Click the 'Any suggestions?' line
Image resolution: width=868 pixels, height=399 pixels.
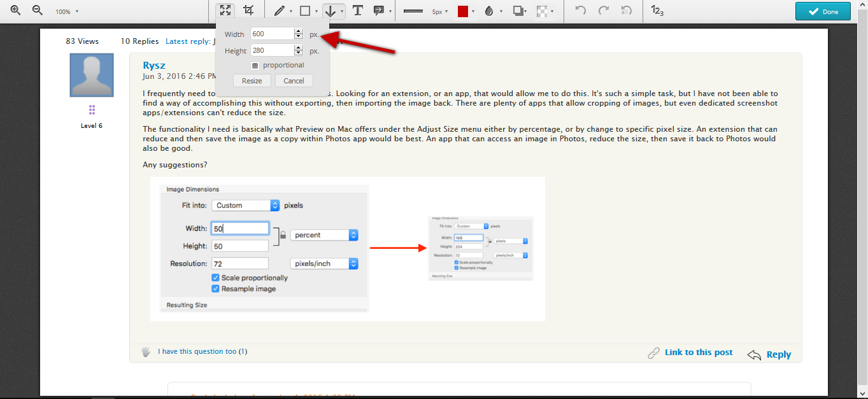click(x=175, y=165)
